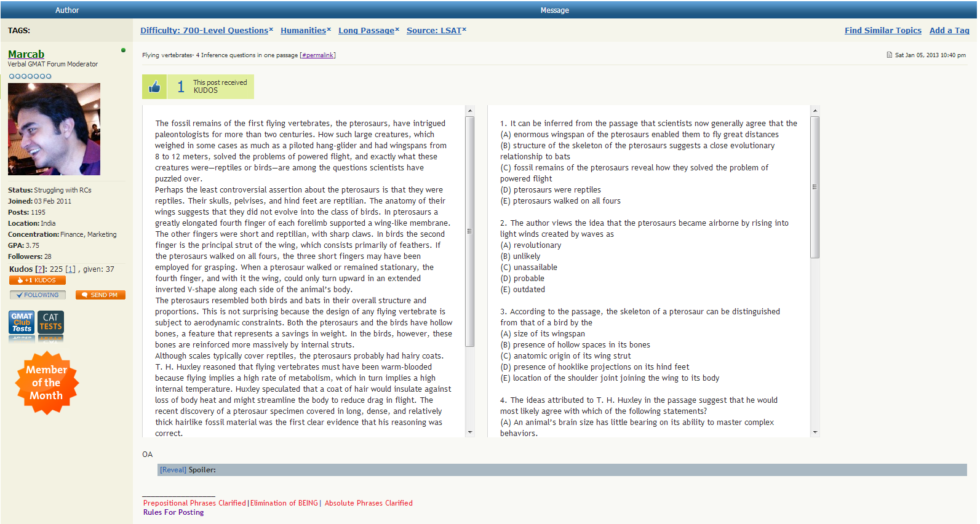Click 'Location: India' text
The image size is (980, 524).
pos(32,223)
